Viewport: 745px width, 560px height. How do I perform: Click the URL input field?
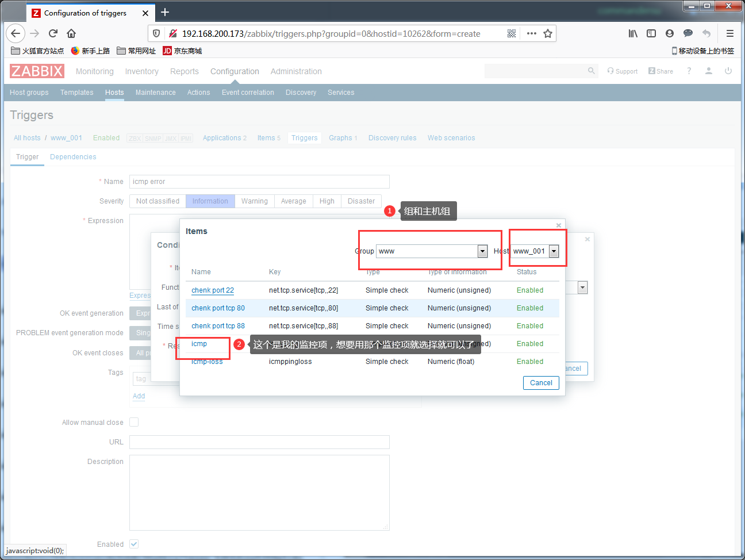259,442
